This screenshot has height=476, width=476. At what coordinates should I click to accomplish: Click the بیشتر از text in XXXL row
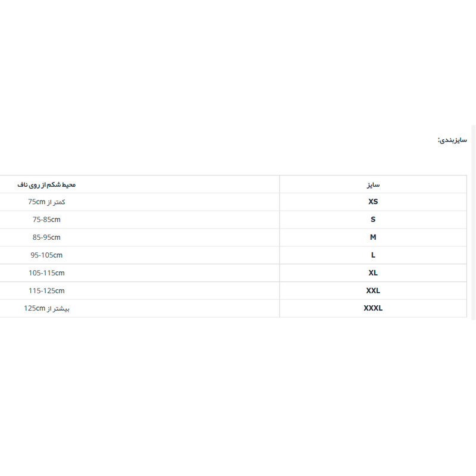click(x=59, y=309)
